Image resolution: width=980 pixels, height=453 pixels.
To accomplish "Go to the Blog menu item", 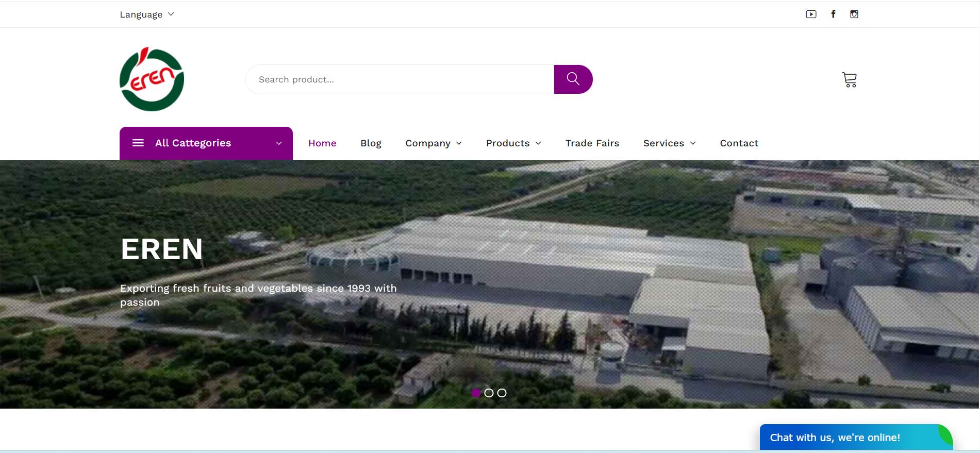I will click(371, 143).
